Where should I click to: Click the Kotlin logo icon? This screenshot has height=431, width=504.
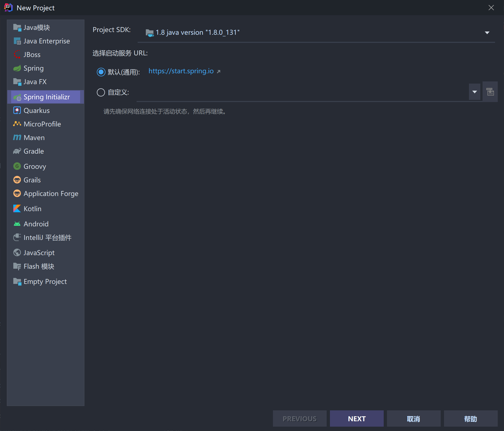coord(17,208)
